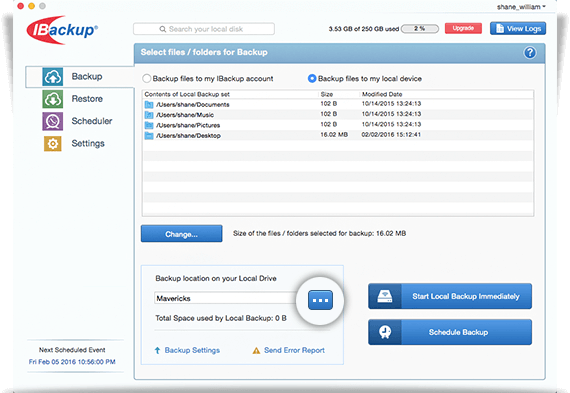Click the document icon on View Logs
This screenshot has width=570, height=393.
(x=500, y=28)
